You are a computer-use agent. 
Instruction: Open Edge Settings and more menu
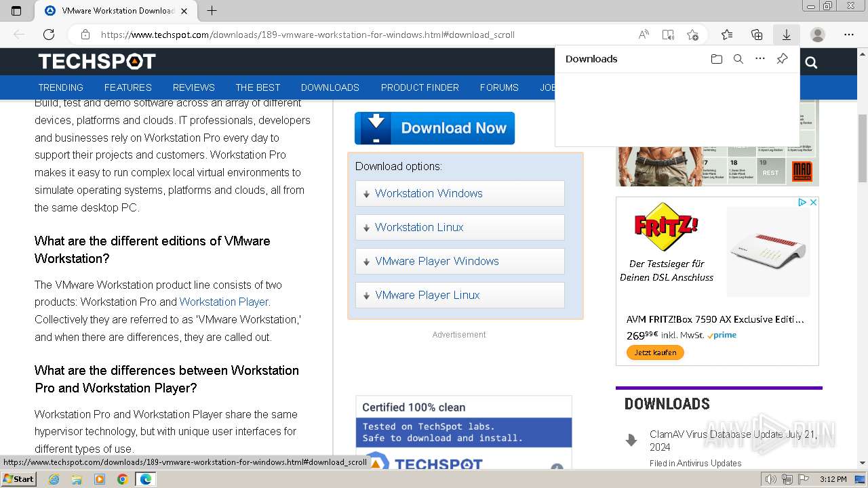(x=849, y=35)
